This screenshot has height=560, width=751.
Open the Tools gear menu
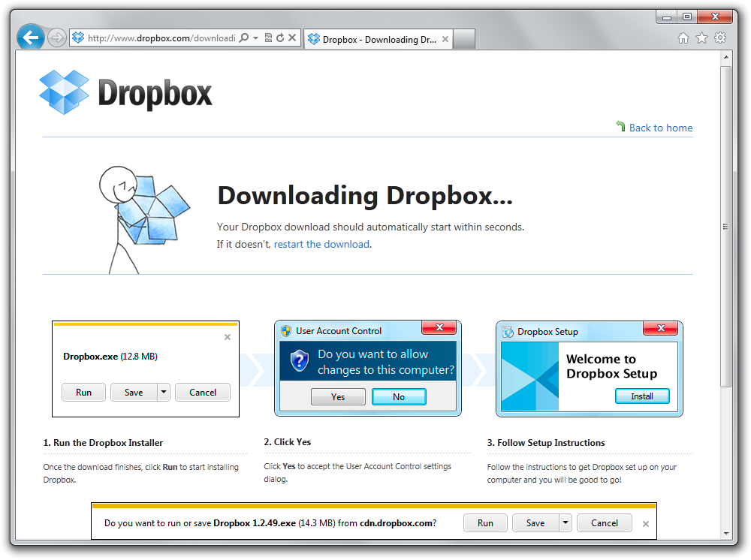point(720,38)
